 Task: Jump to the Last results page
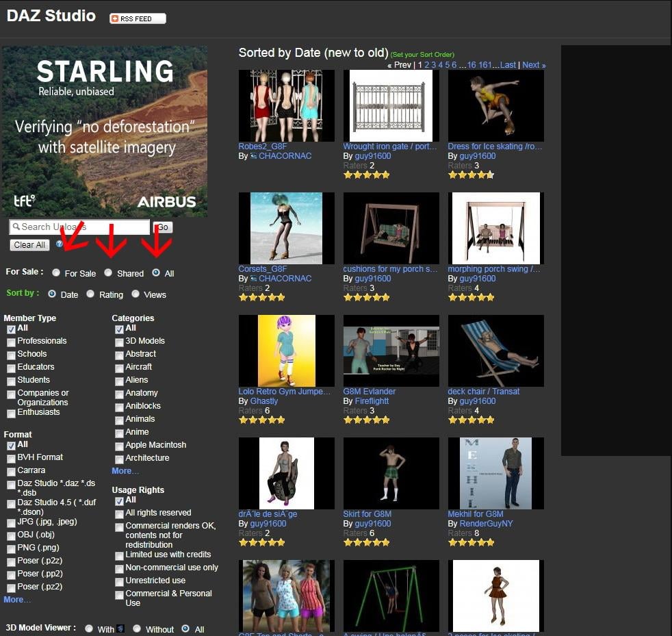tap(508, 65)
